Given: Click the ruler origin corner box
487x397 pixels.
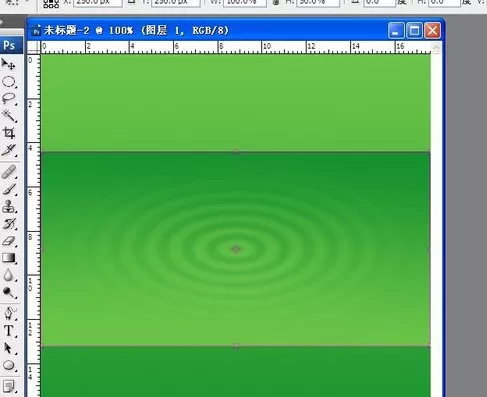Looking at the screenshot, I should [x=33, y=48].
